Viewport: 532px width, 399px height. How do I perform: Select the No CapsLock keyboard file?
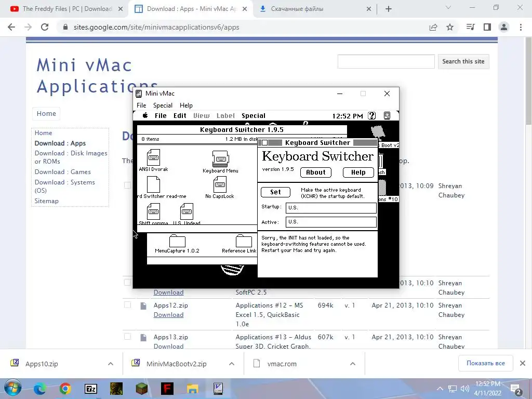click(x=220, y=185)
